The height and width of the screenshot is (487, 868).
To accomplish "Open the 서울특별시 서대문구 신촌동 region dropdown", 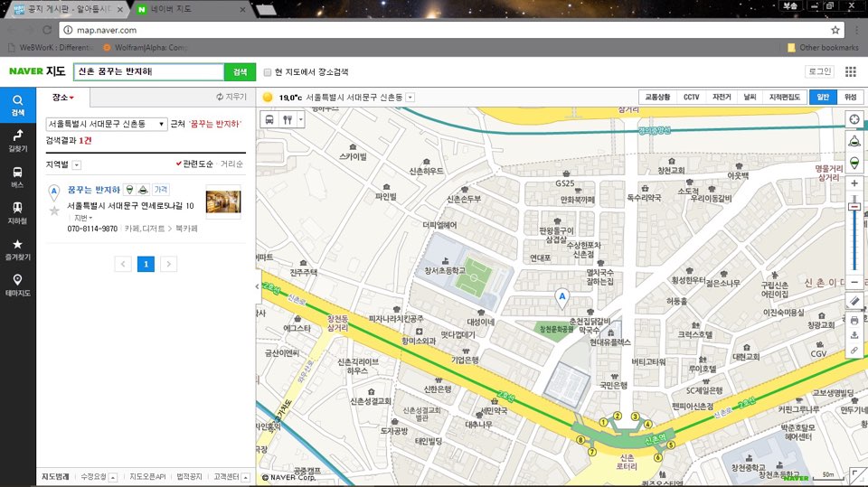I will (107, 124).
